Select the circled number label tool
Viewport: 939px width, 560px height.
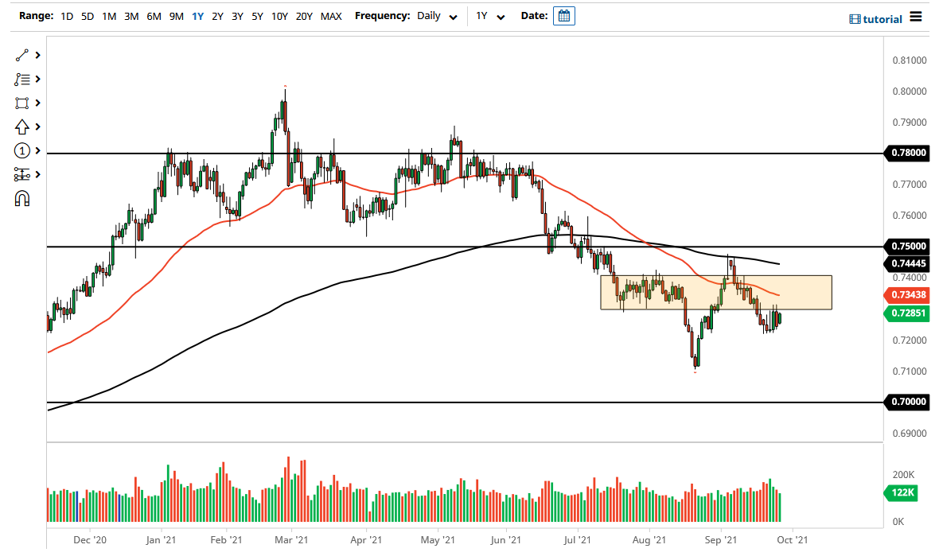click(21, 150)
